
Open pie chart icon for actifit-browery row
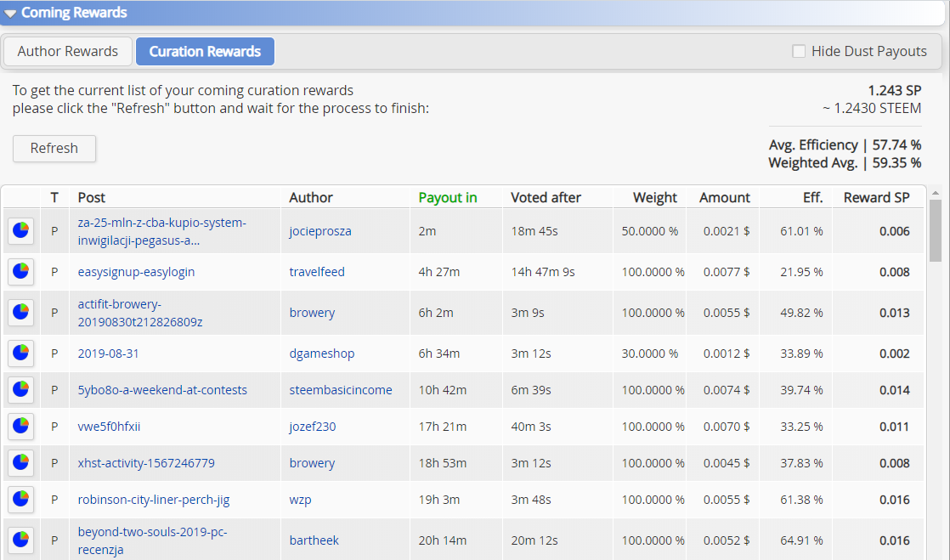pyautogui.click(x=20, y=313)
